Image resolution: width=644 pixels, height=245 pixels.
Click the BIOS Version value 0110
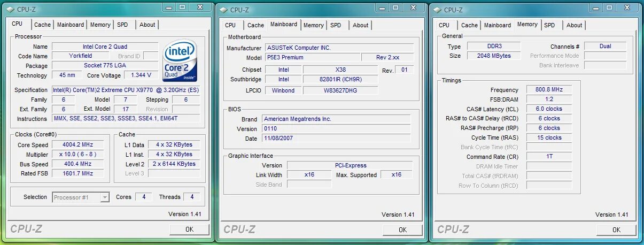click(336, 129)
